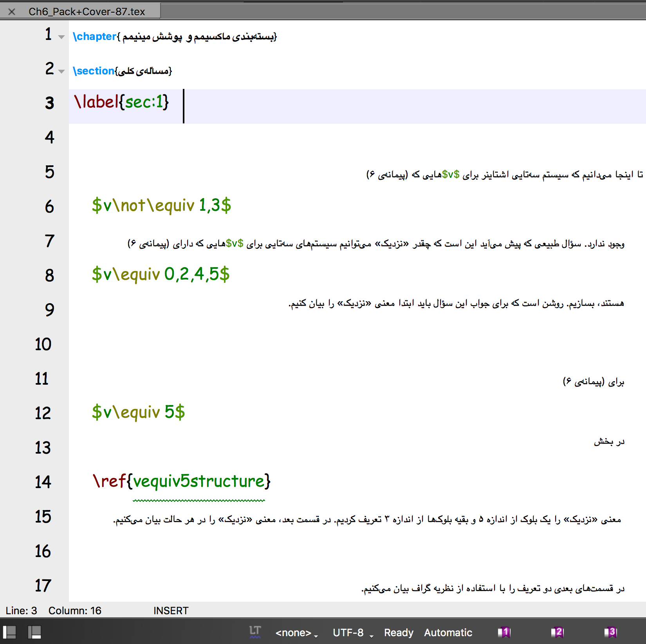Click the INSERT mode indicator
This screenshot has height=644, width=646.
pyautogui.click(x=171, y=611)
